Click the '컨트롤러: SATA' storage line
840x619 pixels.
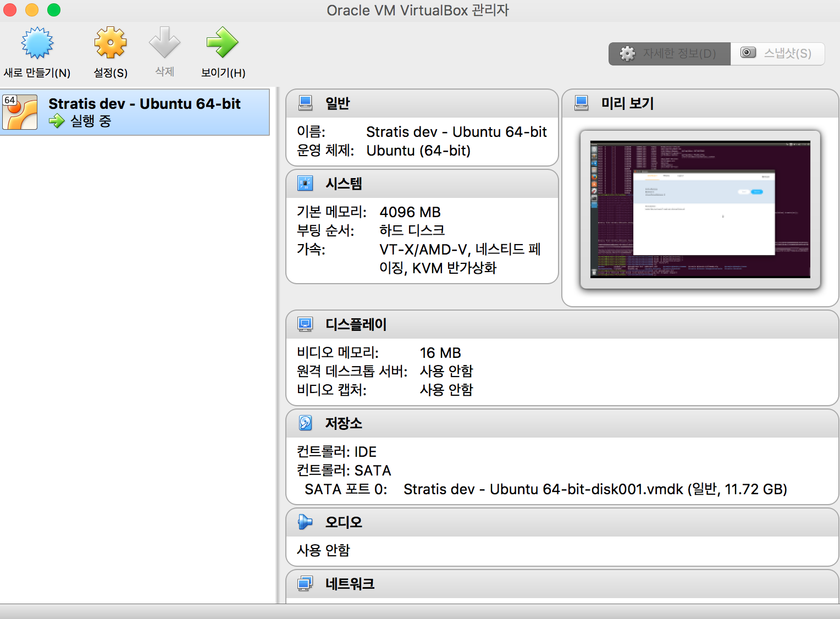click(344, 471)
